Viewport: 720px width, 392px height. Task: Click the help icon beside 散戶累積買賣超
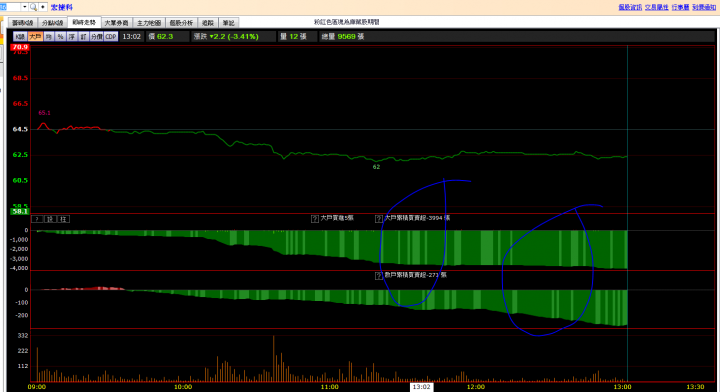(x=378, y=275)
